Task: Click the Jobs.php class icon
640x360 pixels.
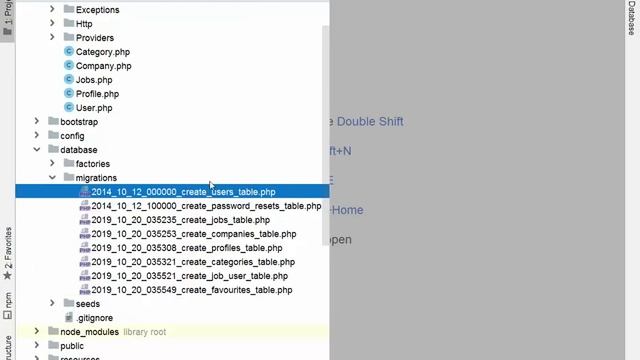Action: 69,79
